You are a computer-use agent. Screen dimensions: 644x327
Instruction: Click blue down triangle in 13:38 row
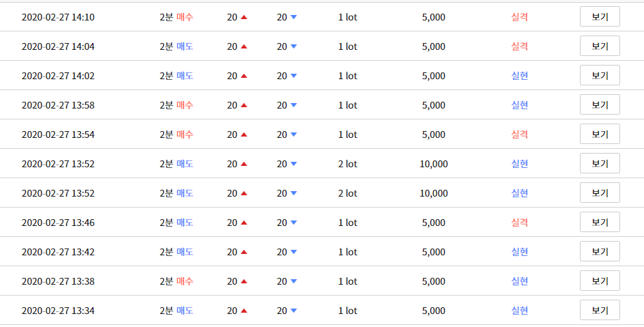coord(293,281)
